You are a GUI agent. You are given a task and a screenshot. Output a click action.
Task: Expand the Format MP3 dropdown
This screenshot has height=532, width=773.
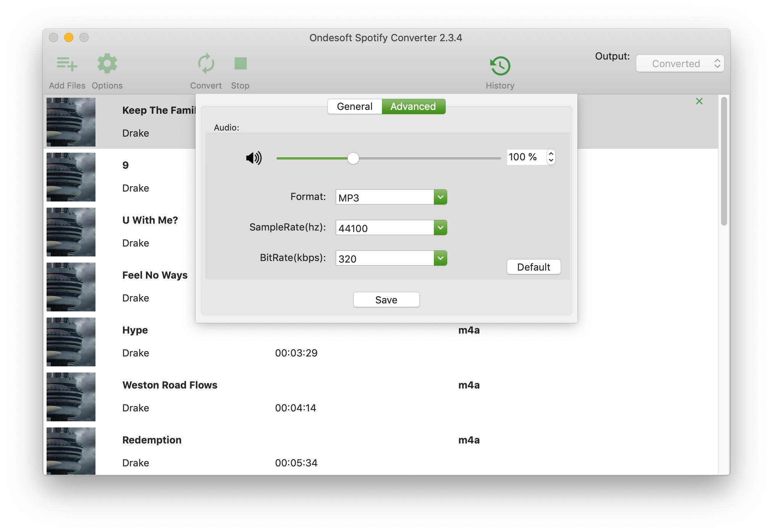coord(440,197)
